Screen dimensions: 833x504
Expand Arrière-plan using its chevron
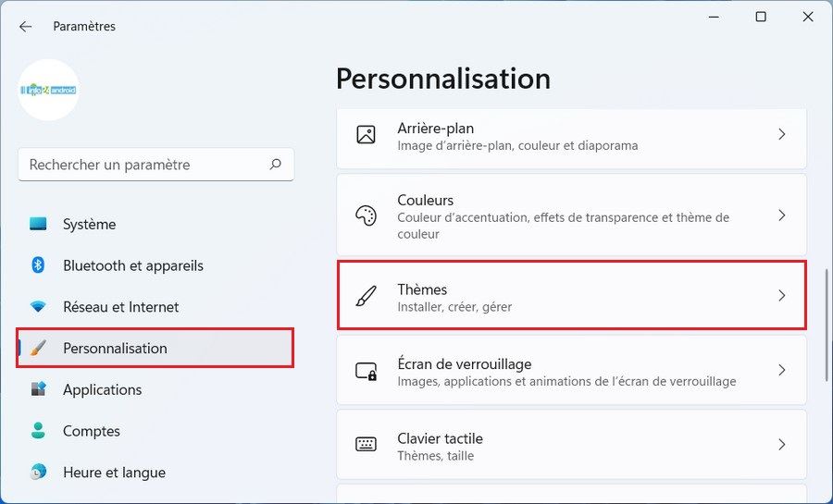tap(781, 135)
